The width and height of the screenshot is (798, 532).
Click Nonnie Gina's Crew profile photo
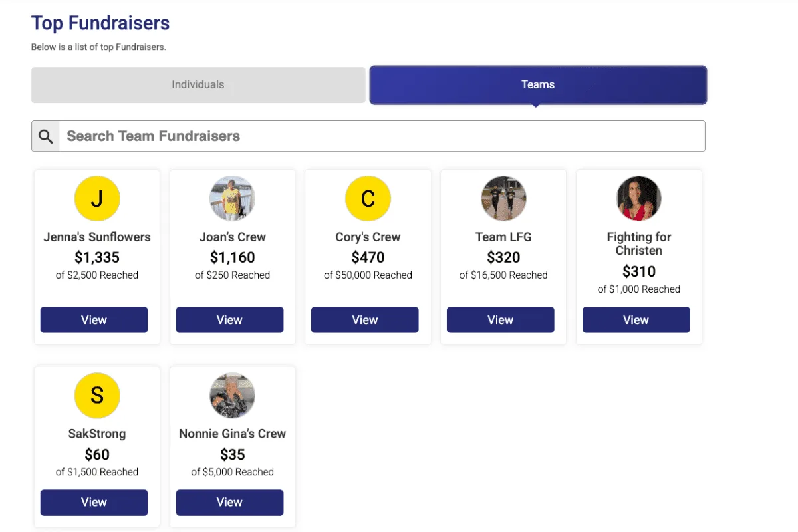pyautogui.click(x=232, y=396)
